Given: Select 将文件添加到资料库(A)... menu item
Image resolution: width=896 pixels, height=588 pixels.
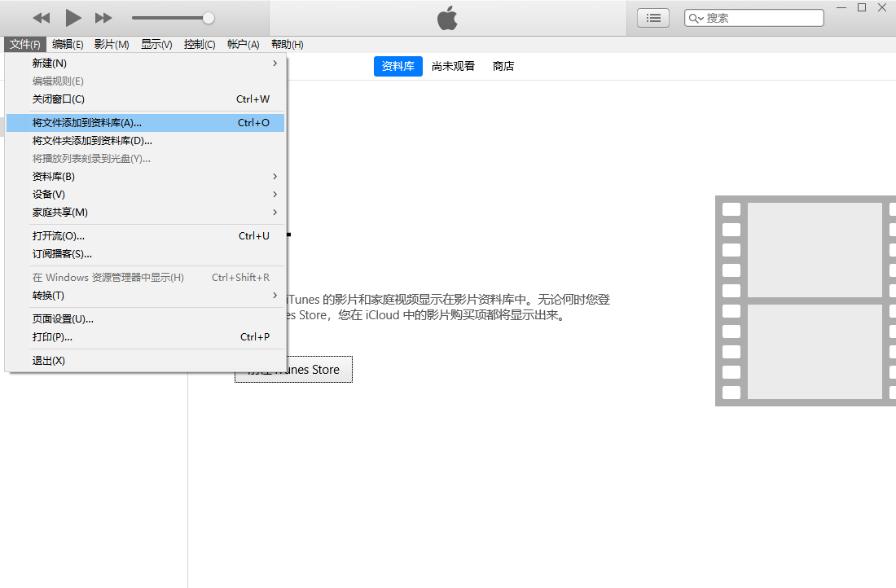Looking at the screenshot, I should [145, 123].
